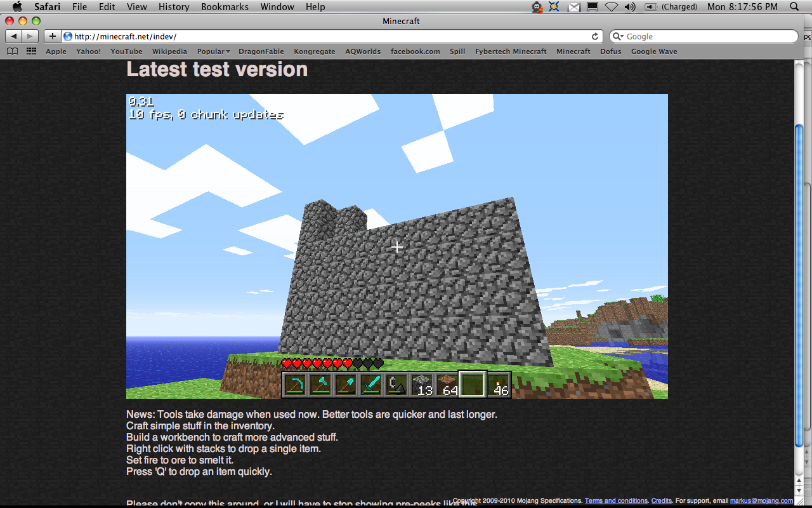Open Apple menu logo

17,6
